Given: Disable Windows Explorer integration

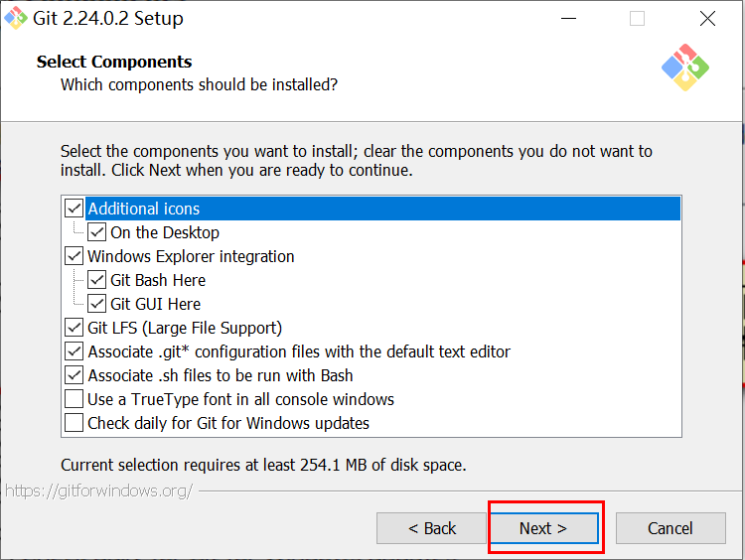Looking at the screenshot, I should point(74,256).
